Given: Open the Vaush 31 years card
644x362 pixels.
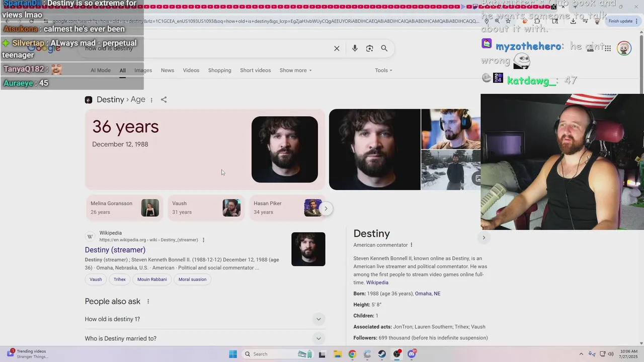Looking at the screenshot, I should 206,208.
